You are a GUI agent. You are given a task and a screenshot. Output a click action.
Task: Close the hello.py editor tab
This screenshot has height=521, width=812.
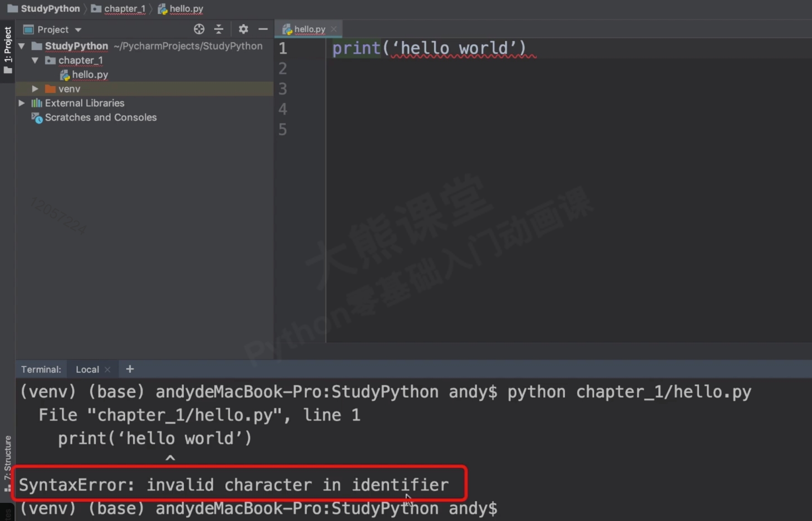[x=334, y=29]
